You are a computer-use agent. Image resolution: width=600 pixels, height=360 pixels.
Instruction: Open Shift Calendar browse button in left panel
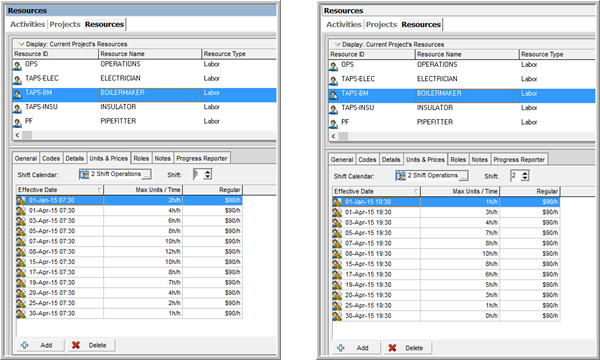[x=147, y=175]
